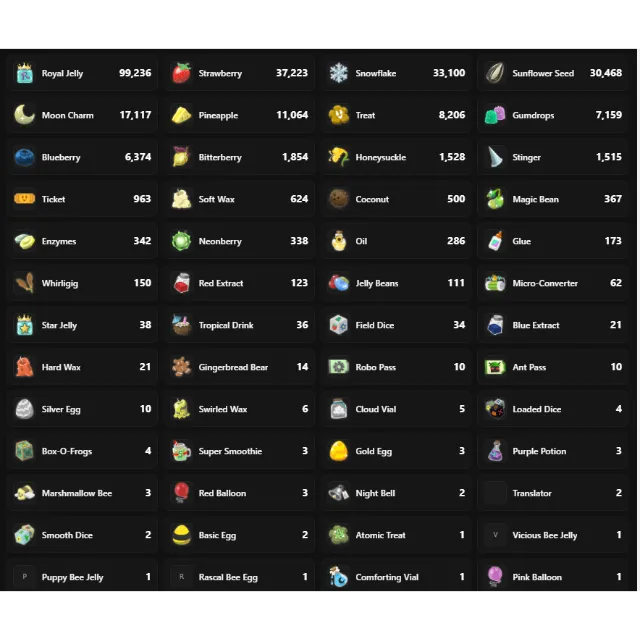The width and height of the screenshot is (640, 640).
Task: Click the Honeysuckle count of 1,528
Action: [x=451, y=158]
